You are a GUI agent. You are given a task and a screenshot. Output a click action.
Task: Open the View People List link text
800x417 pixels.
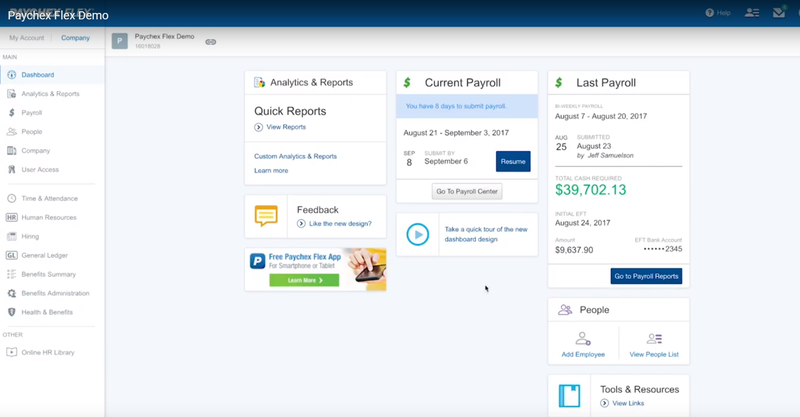coord(654,354)
